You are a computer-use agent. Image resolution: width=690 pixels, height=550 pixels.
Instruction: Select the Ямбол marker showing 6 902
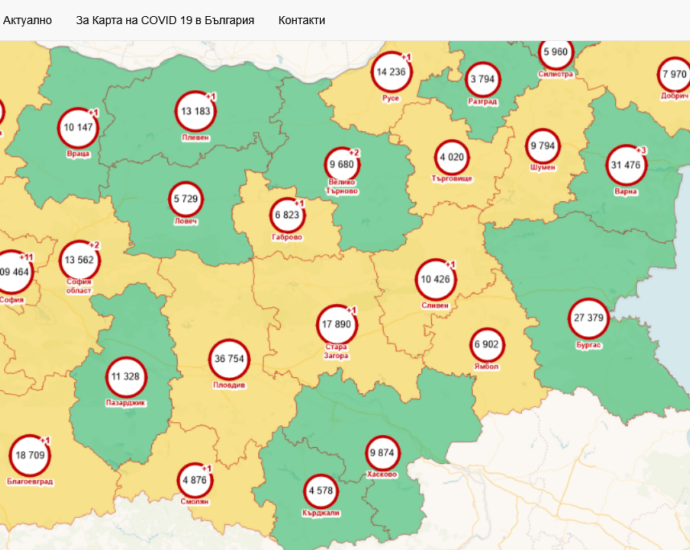pos(486,345)
